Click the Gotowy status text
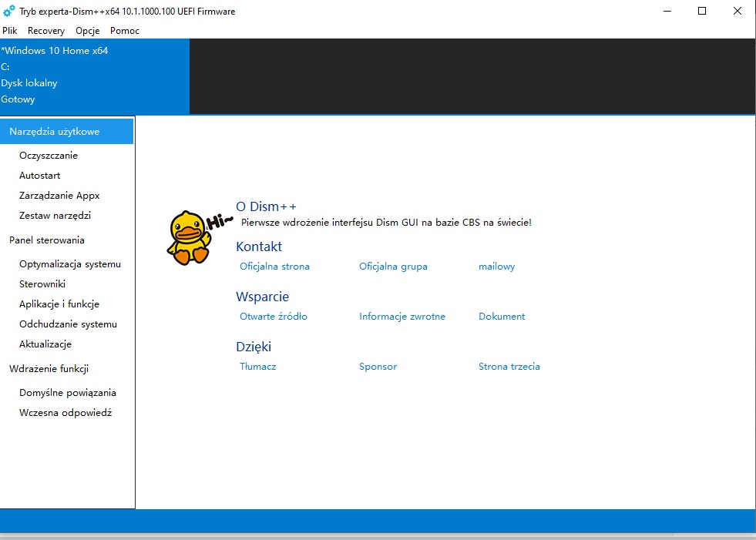The image size is (756, 540). 18,99
